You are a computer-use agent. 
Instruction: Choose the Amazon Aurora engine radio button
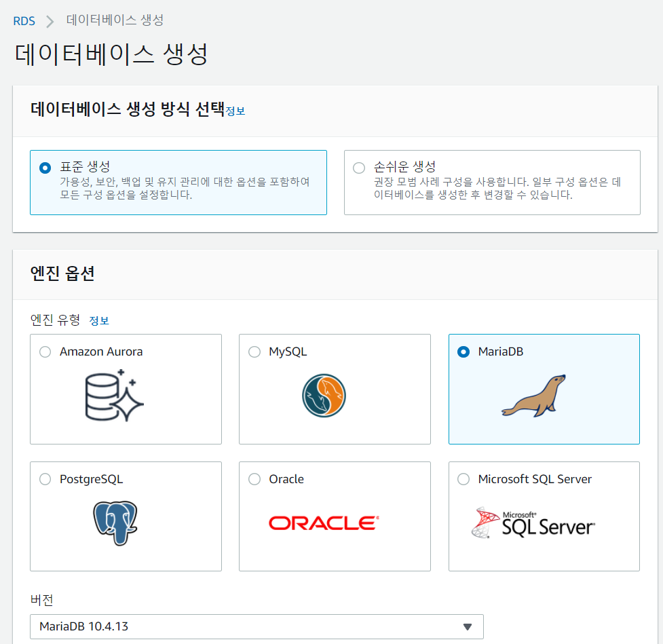[45, 352]
